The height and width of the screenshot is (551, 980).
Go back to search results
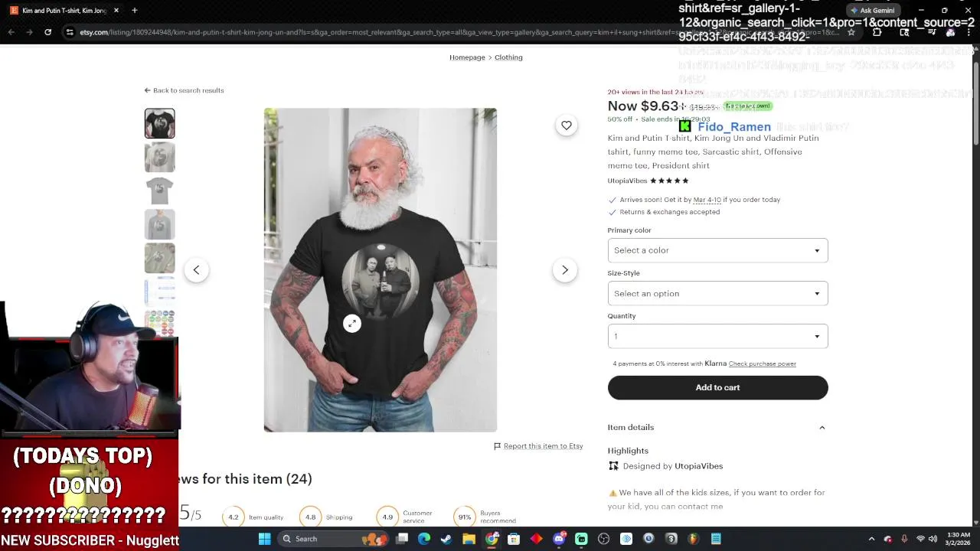[184, 90]
